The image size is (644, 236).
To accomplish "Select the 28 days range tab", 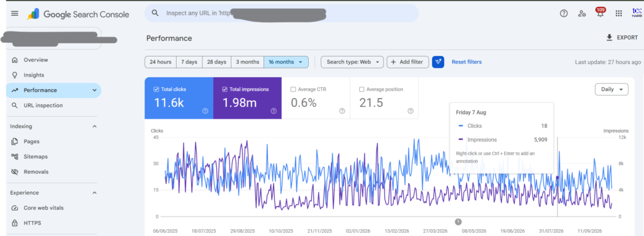I will click(216, 62).
